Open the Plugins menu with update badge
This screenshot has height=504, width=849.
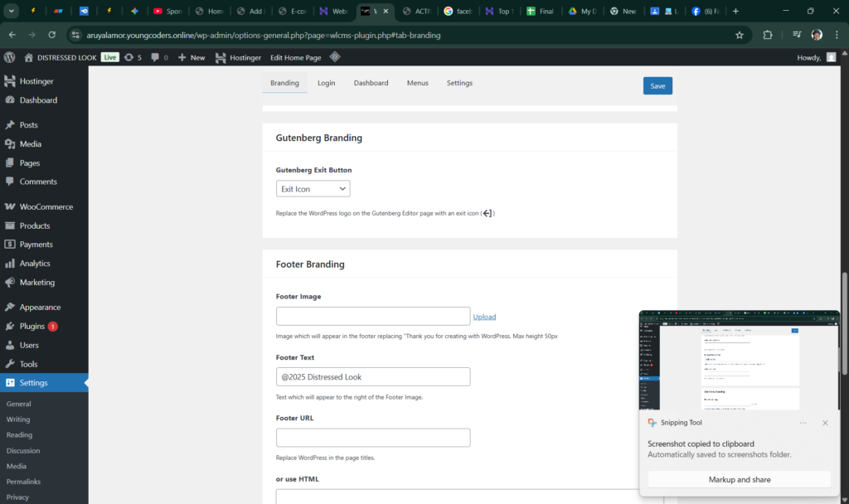tap(33, 326)
